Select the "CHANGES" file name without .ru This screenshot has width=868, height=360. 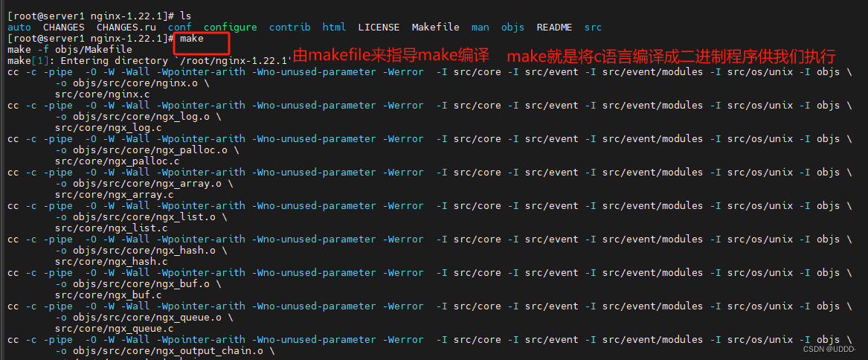click(64, 27)
